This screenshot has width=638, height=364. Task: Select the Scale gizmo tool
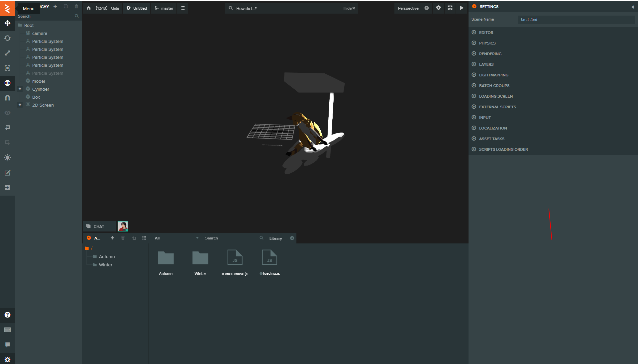point(7,53)
